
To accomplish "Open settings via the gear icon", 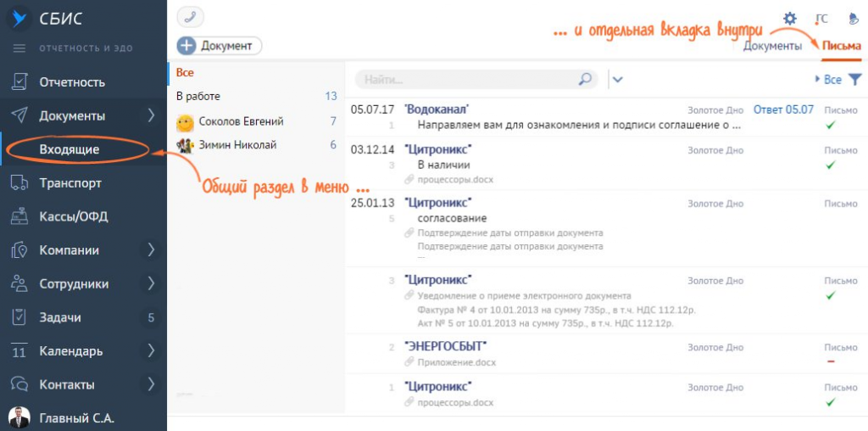I will [789, 19].
